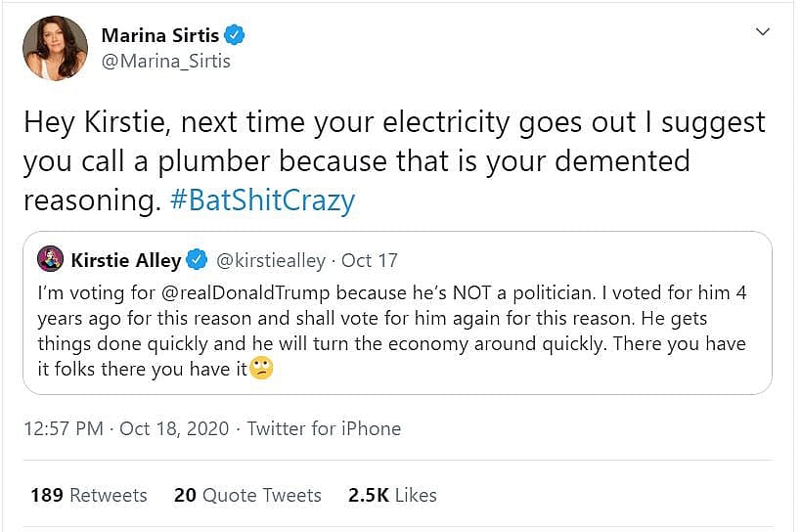
Task: View the 189 Retweets list
Action: click(x=88, y=495)
